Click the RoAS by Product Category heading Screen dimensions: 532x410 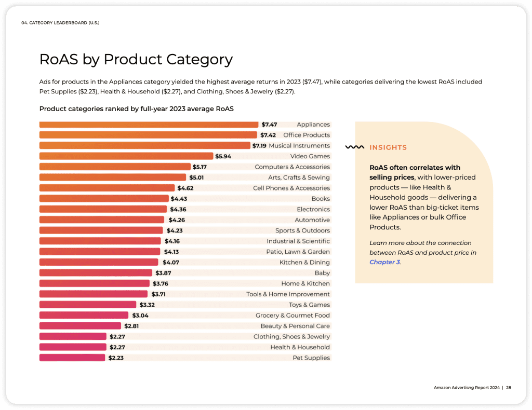tap(136, 59)
